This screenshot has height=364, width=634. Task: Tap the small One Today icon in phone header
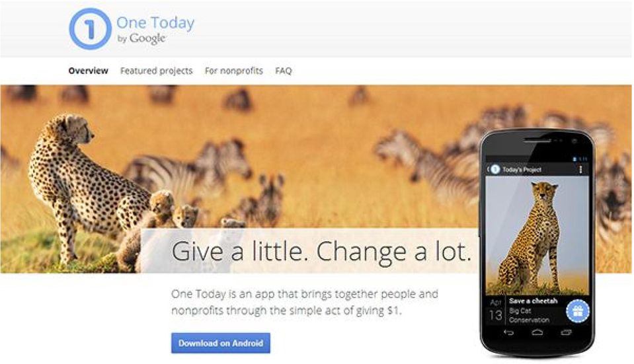(495, 169)
